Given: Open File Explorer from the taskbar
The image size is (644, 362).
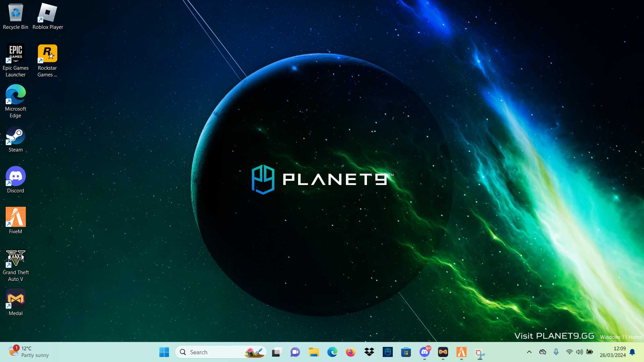Looking at the screenshot, I should pyautogui.click(x=314, y=352).
